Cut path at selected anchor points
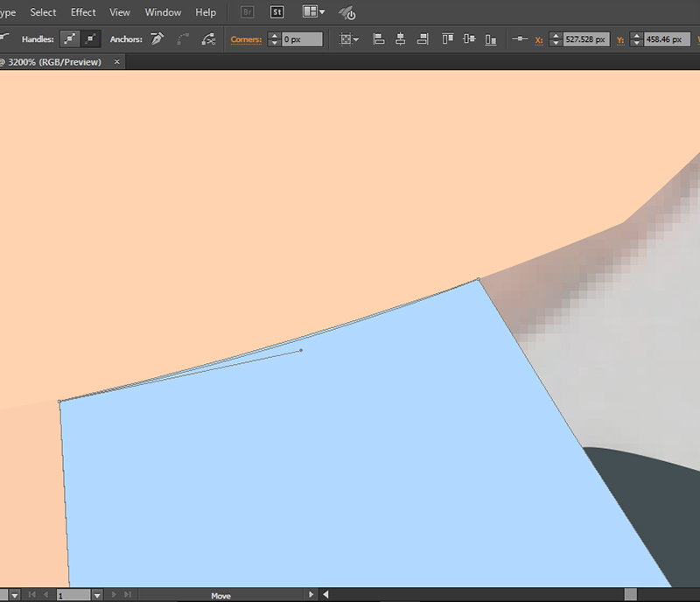This screenshot has height=602, width=700. tap(208, 39)
